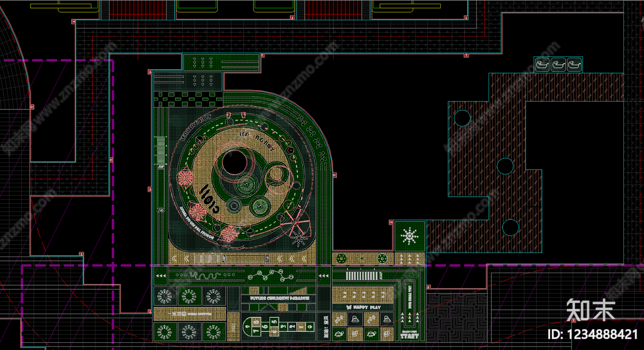The image size is (644, 350).
Task: Select the top cyan circle in the hatched area
Action: [x=462, y=118]
